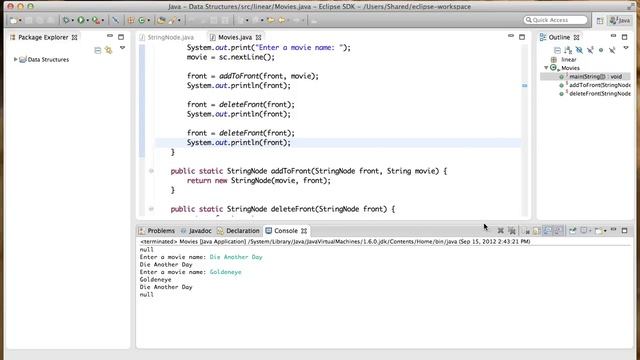Close the Movies.java editor tab
The width and height of the screenshot is (640, 360).
[258, 37]
